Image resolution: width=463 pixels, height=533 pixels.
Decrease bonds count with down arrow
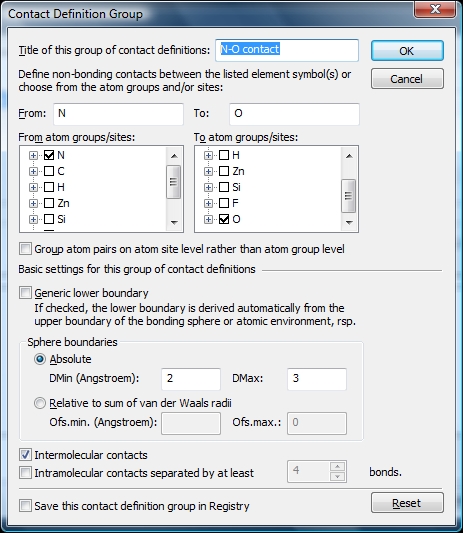click(337, 477)
